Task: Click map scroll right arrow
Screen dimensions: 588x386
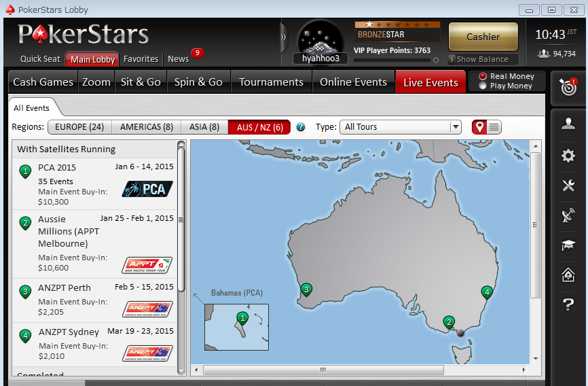Action: pos(524,370)
